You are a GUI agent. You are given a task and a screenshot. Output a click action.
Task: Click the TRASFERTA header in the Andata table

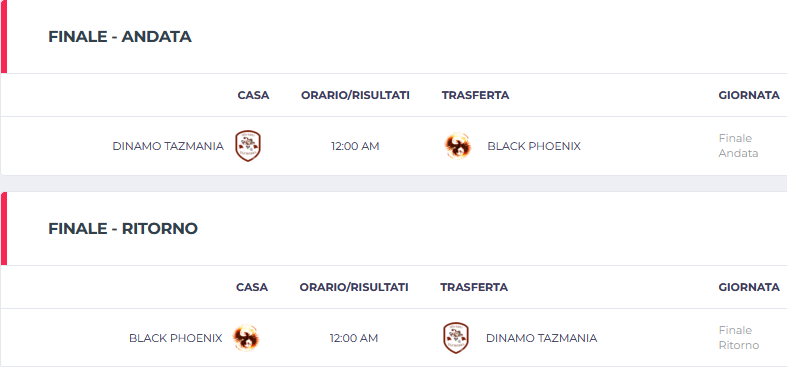click(475, 95)
